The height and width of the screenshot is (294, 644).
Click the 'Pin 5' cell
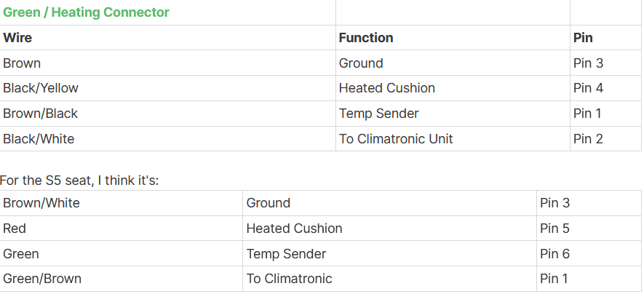tap(554, 229)
